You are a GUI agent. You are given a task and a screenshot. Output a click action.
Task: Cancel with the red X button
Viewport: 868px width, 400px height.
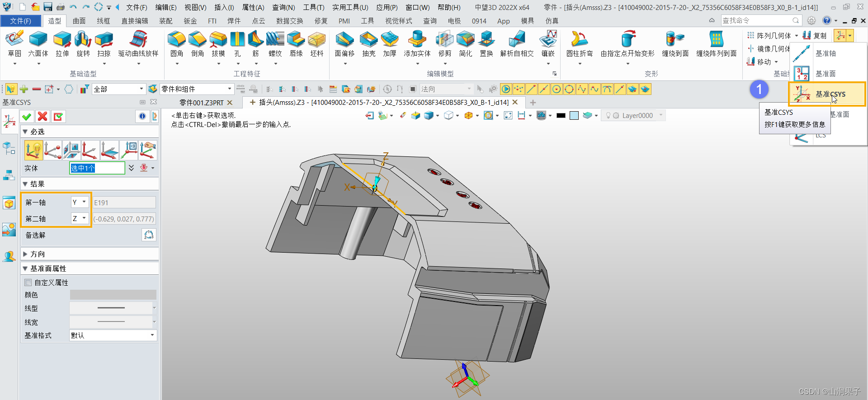[42, 117]
